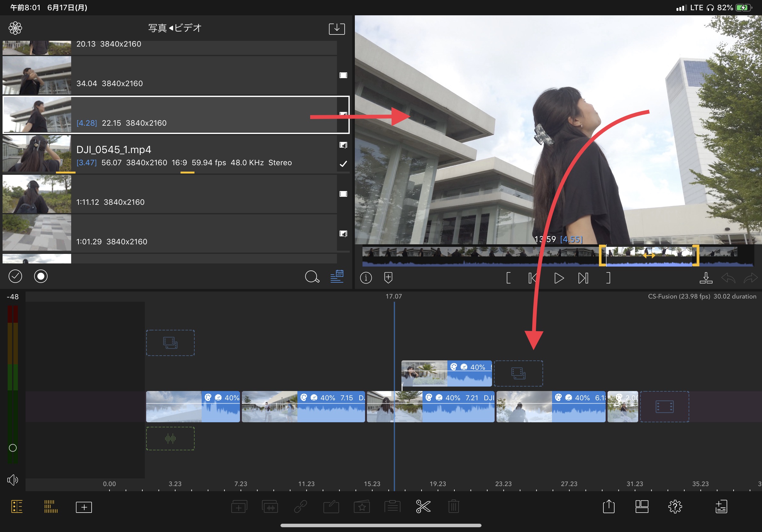Add a marker with the shield plus icon
Viewport: 762px width, 532px height.
click(388, 277)
